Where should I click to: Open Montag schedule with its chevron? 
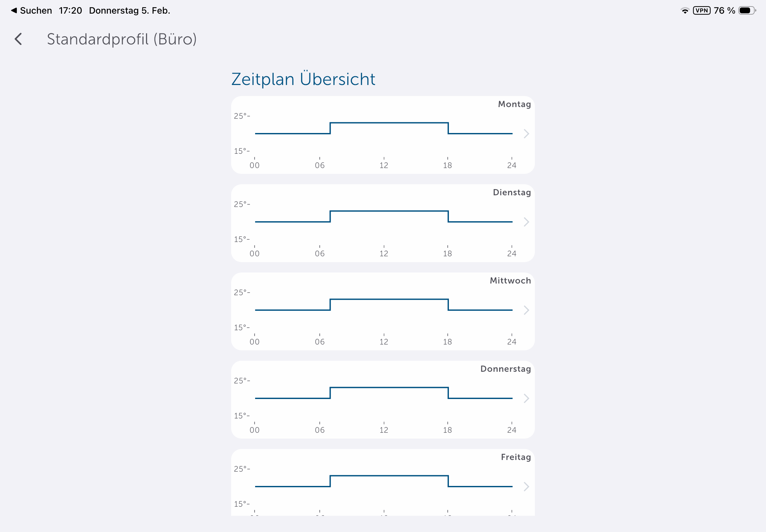click(526, 134)
